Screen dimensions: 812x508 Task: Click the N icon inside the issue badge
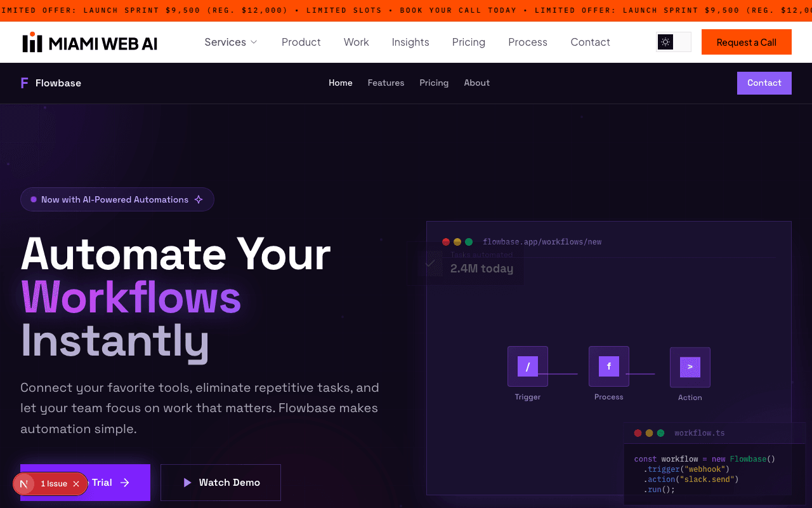click(24, 484)
